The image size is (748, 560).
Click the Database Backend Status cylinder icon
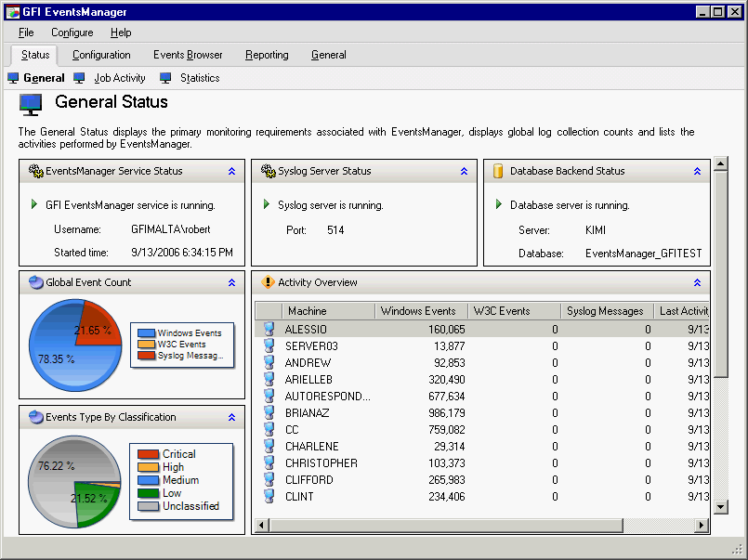coord(498,171)
